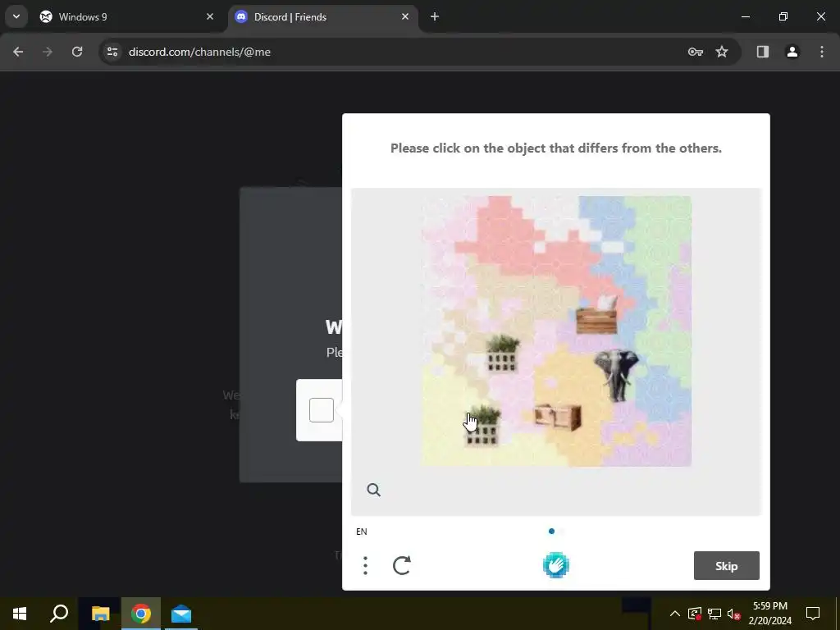840x630 pixels.
Task: Close the Windows 9 tab
Action: [x=210, y=16]
